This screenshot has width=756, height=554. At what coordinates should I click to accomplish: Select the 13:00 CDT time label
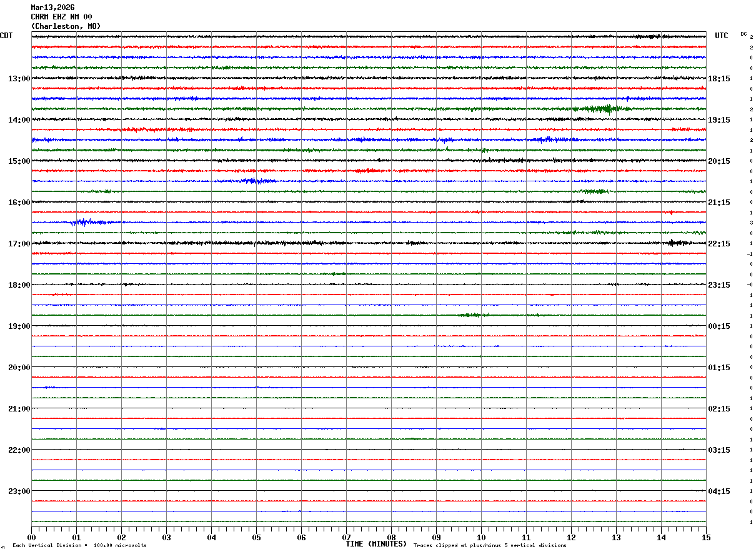(x=19, y=79)
